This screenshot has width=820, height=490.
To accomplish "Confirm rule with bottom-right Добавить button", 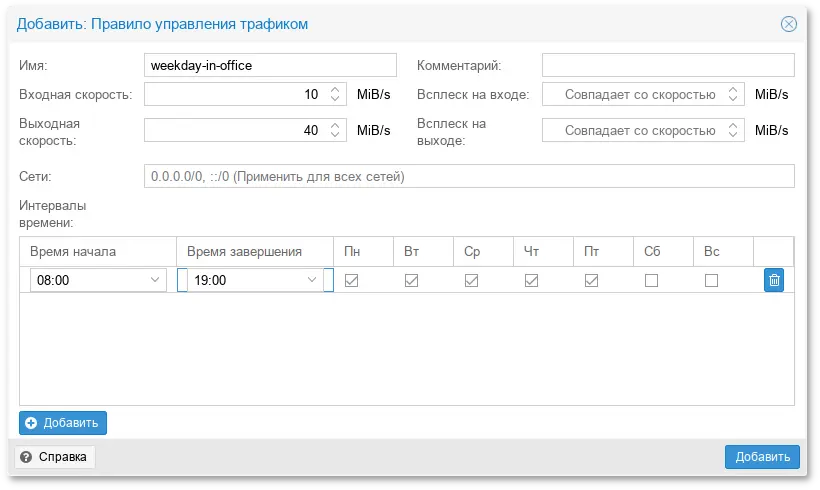I will 762,457.
